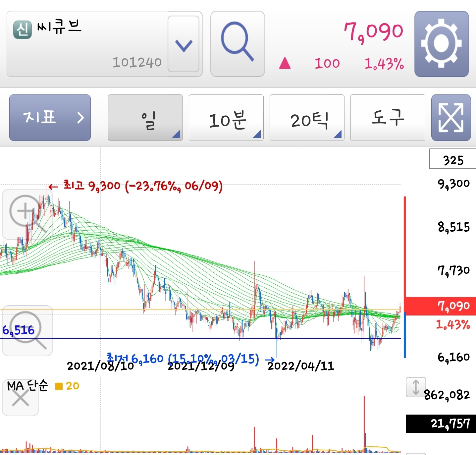Image resolution: width=476 pixels, height=455 pixels.
Task: Tap the magnifier search icon
Action: tap(238, 44)
